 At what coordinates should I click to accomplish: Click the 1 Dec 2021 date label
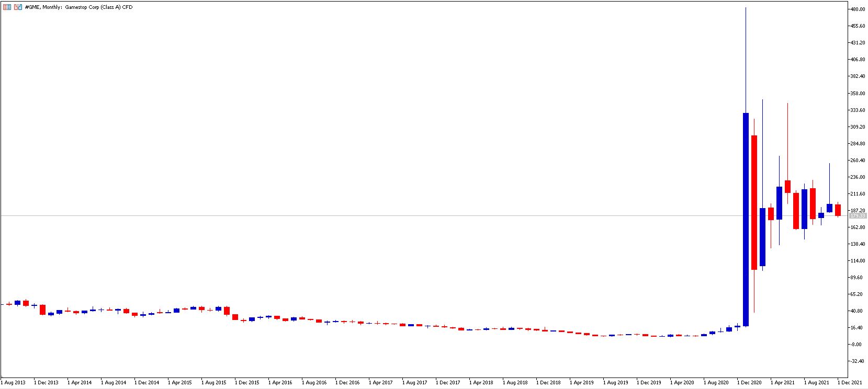[851, 383]
